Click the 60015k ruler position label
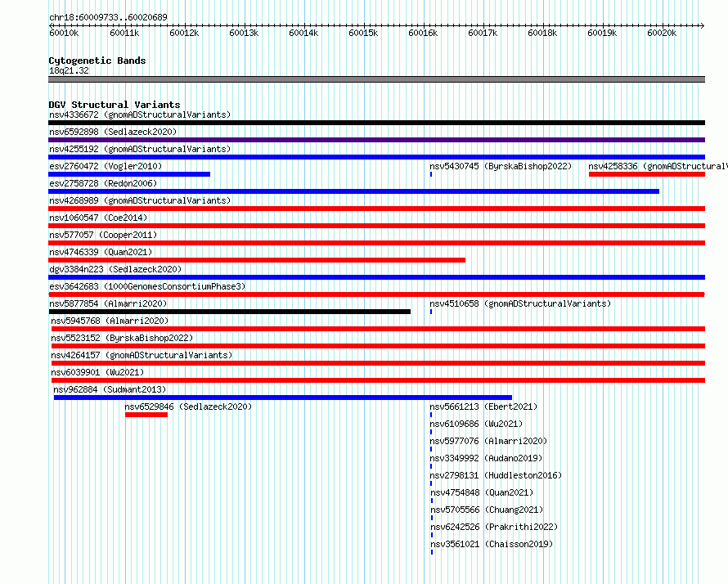728x584 pixels. [363, 33]
